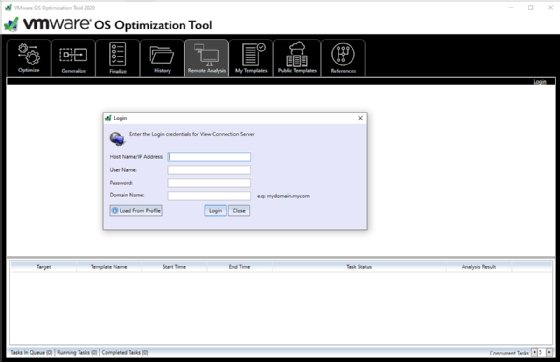
Task: Sort by the Target column header
Action: tap(44, 267)
